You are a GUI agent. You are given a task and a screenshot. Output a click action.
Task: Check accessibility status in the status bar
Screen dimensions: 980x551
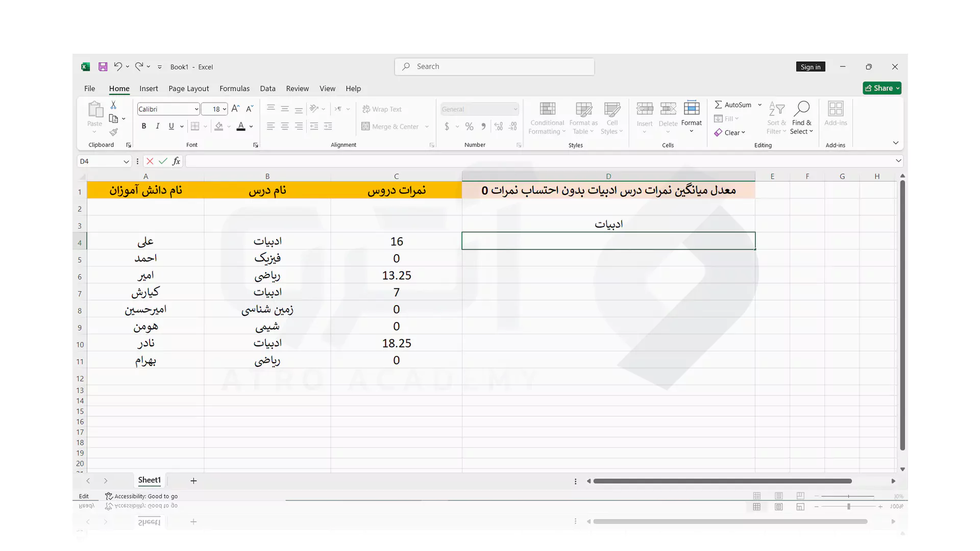click(x=141, y=496)
